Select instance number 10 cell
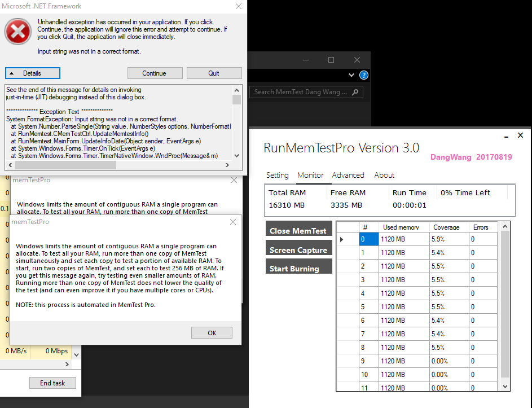The image size is (532, 408). [369, 375]
